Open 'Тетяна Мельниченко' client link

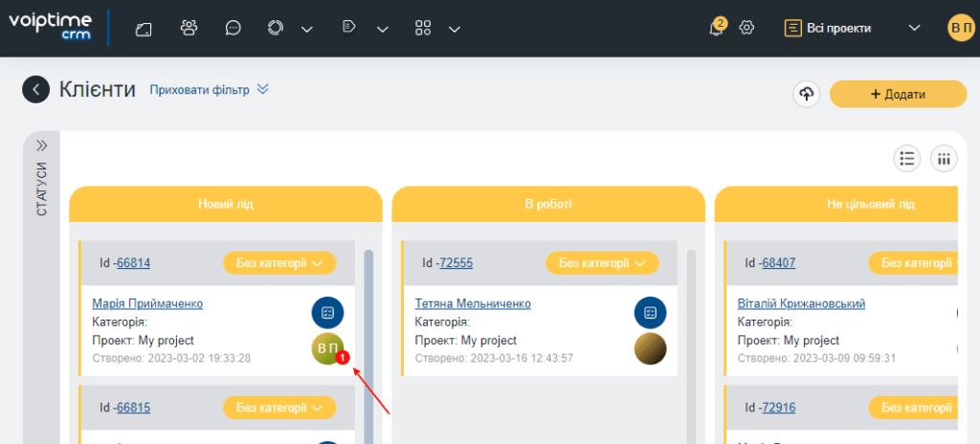tap(473, 304)
